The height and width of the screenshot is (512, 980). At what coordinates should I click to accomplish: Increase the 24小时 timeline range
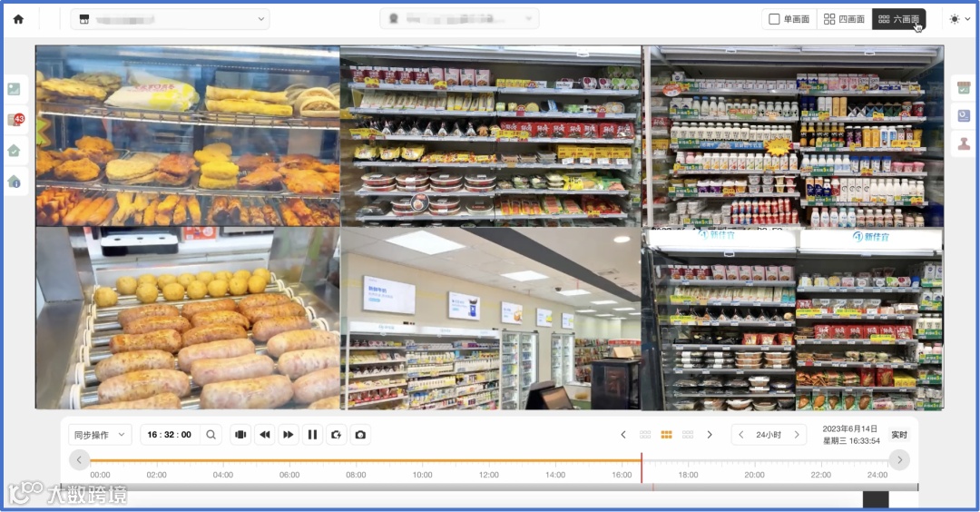[x=797, y=435]
